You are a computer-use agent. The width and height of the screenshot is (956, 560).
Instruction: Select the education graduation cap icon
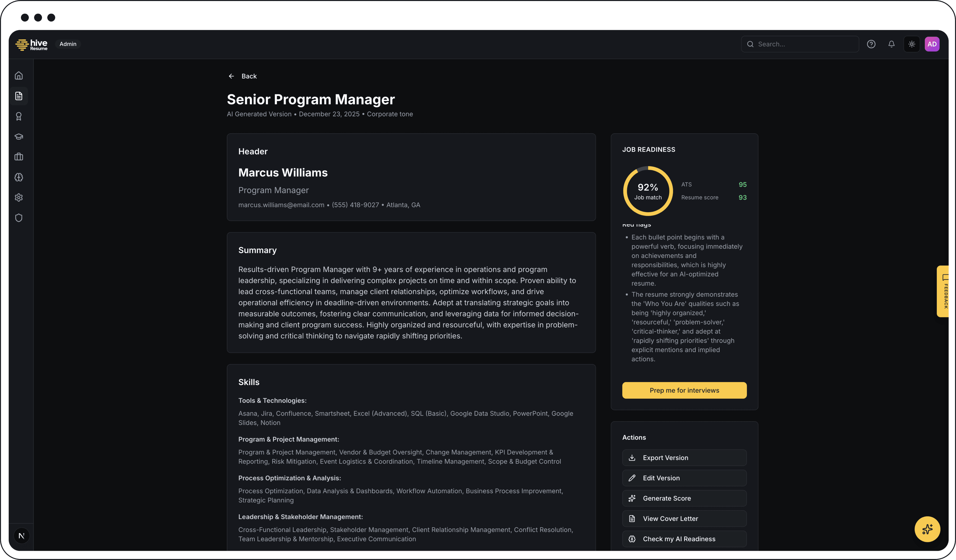[x=19, y=136]
